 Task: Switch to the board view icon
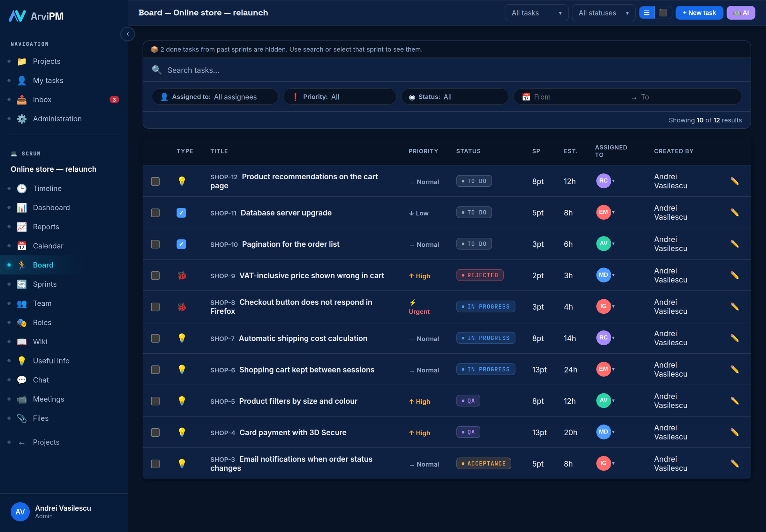pos(663,13)
